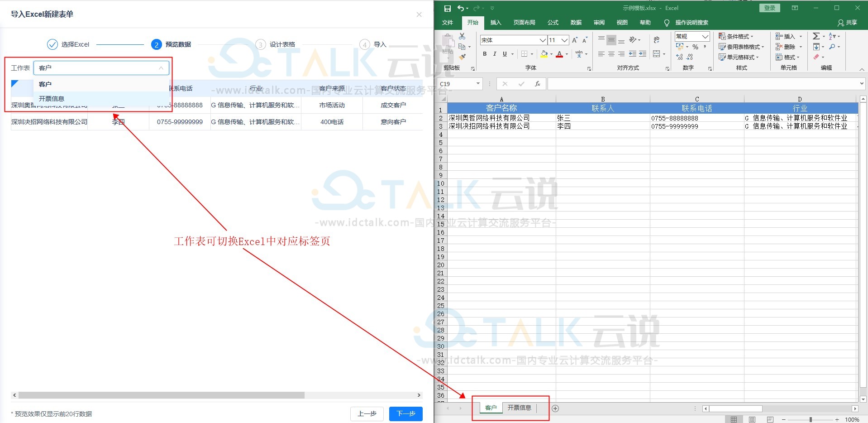The width and height of the screenshot is (868, 423).
Task: Collapse the Excel ribbon arrow
Action: pos(862,69)
